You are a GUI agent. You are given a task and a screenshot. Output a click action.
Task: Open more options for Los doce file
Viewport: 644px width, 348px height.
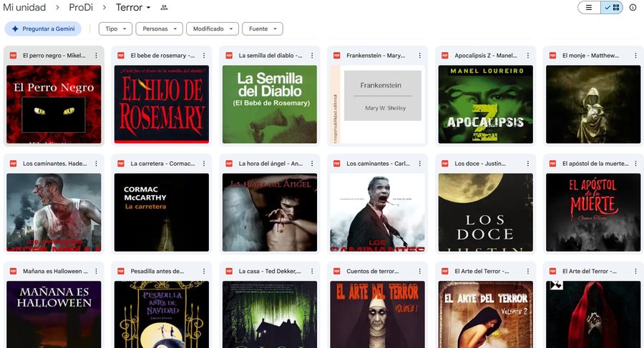click(528, 164)
